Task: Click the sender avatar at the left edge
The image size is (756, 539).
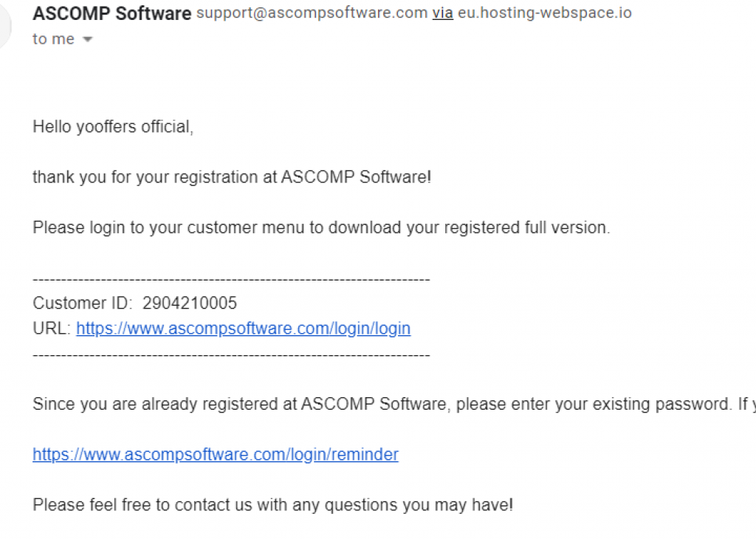Action: (x=5, y=27)
